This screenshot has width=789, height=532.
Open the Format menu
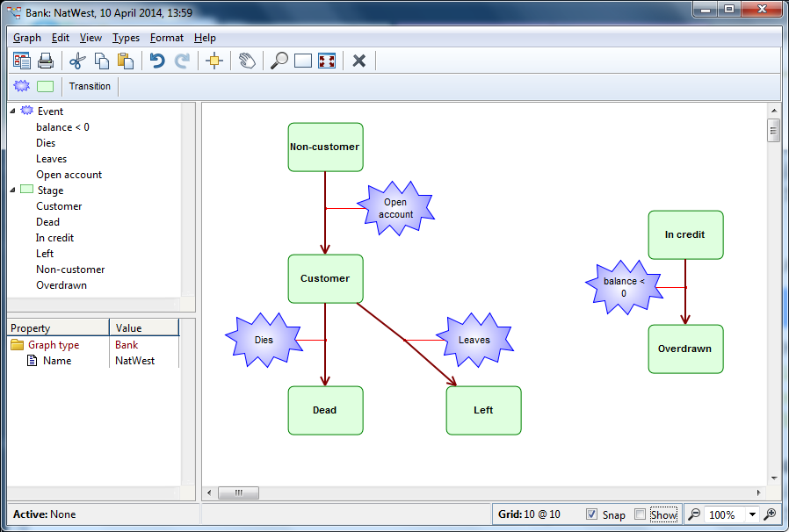(x=166, y=38)
